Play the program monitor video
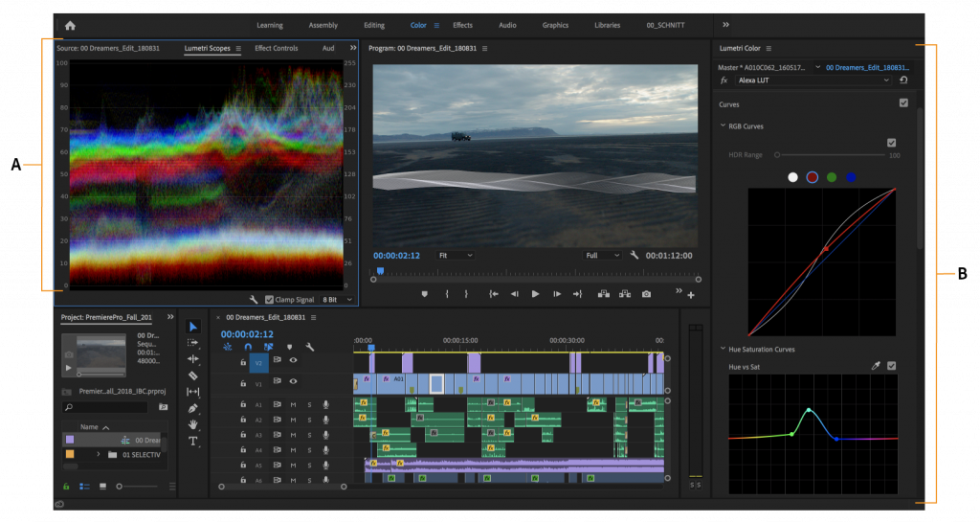This screenshot has height=523, width=980. (535, 294)
